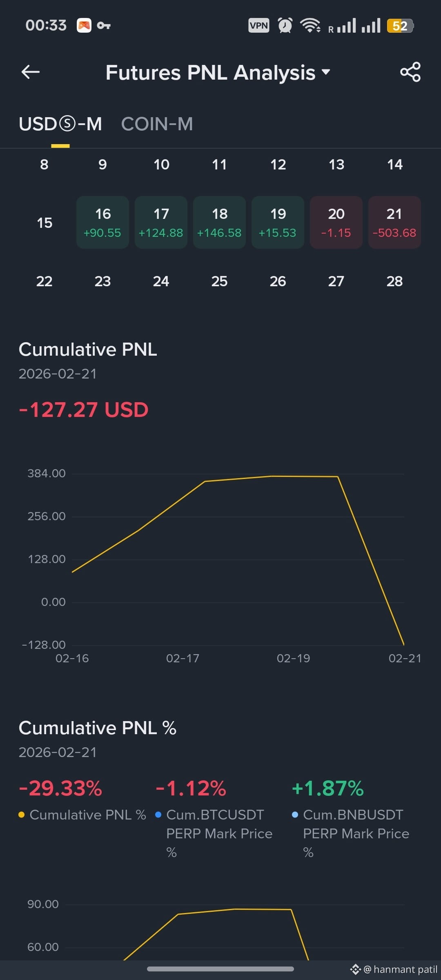Tap the bottom navigation gesture bar
This screenshot has height=980, width=441.
(x=220, y=969)
